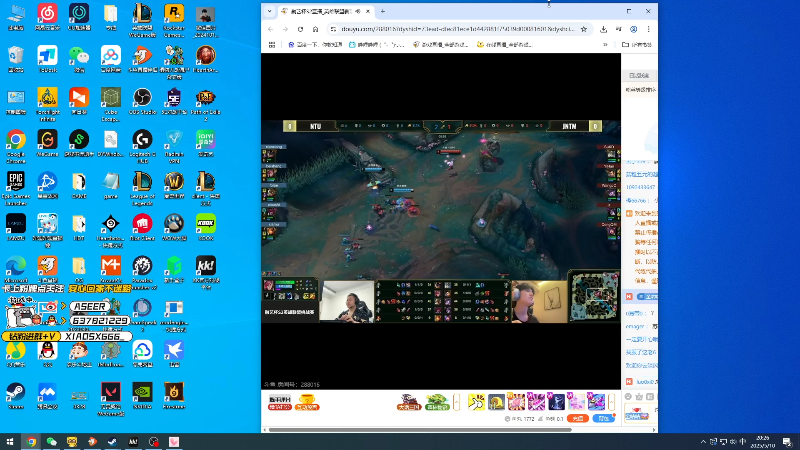Screen dimensions: 800x450
Task: Click the room number 288016 text
Action: click(x=292, y=385)
